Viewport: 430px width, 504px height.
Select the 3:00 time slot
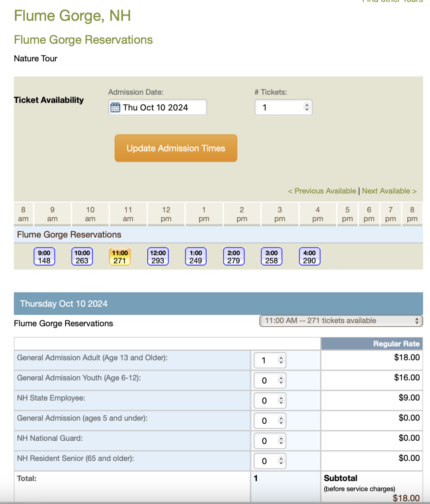click(x=272, y=257)
